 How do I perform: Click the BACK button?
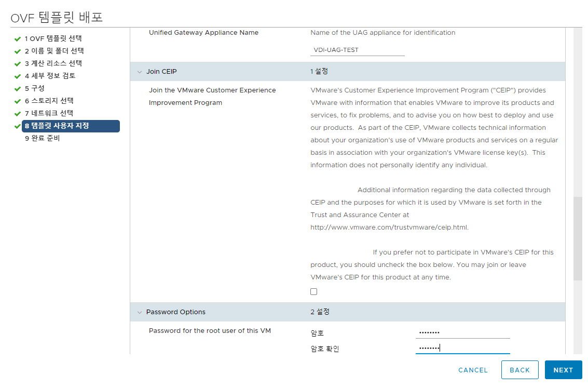click(519, 370)
